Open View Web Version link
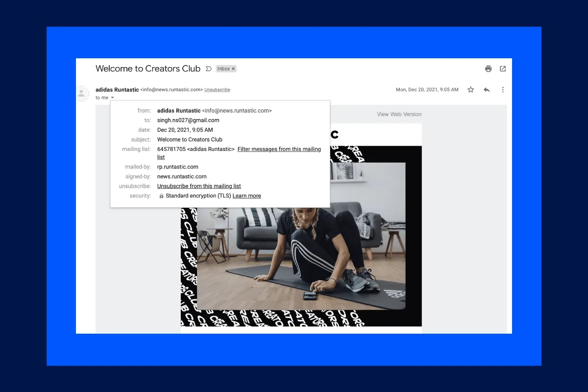The height and width of the screenshot is (392, 588). tap(399, 114)
